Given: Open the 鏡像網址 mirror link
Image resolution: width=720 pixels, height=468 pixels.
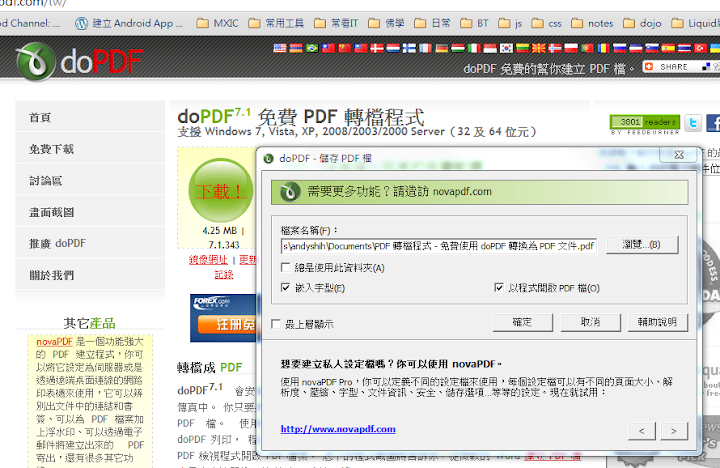Looking at the screenshot, I should [x=208, y=260].
